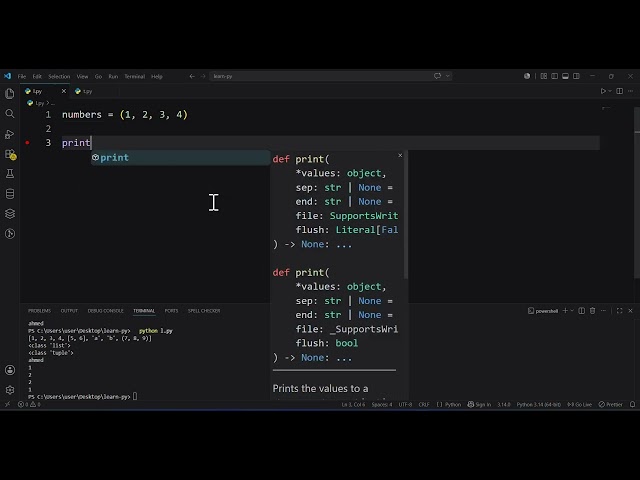Open the Testing flask icon view

[x=10, y=174]
